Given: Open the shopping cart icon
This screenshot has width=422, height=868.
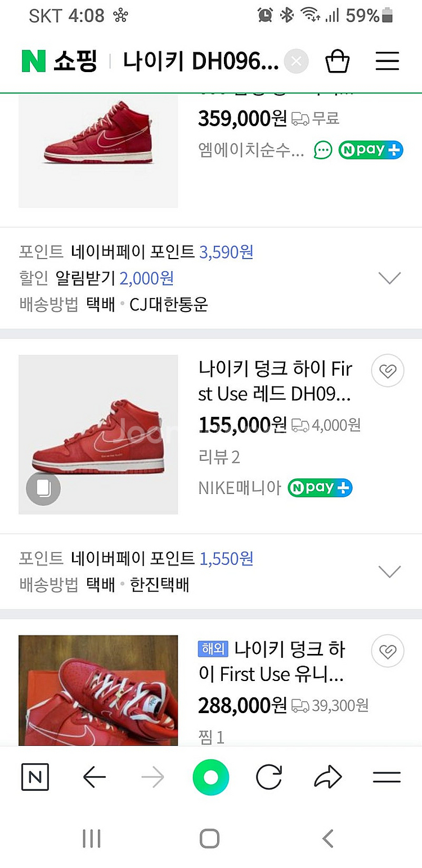Looking at the screenshot, I should (338, 61).
